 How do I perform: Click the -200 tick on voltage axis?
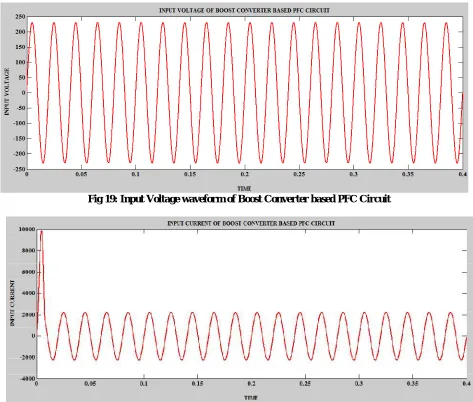(x=19, y=154)
